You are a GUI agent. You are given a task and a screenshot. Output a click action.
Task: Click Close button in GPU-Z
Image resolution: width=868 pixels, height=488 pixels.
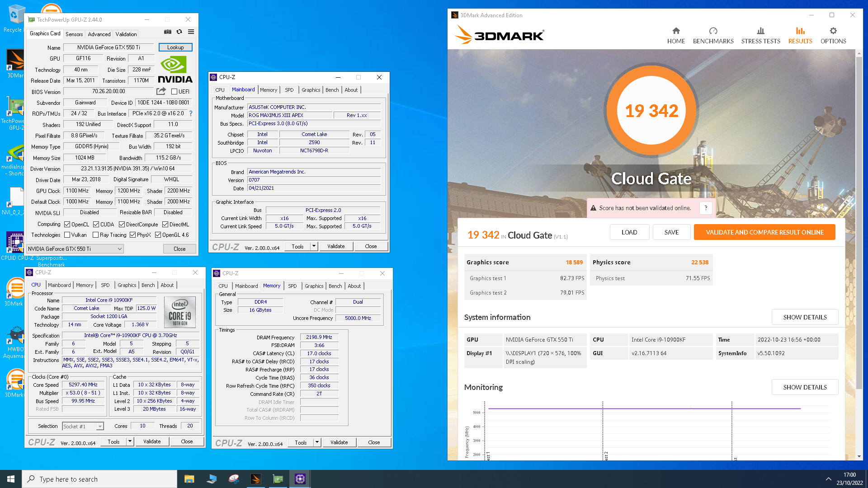pyautogui.click(x=179, y=249)
